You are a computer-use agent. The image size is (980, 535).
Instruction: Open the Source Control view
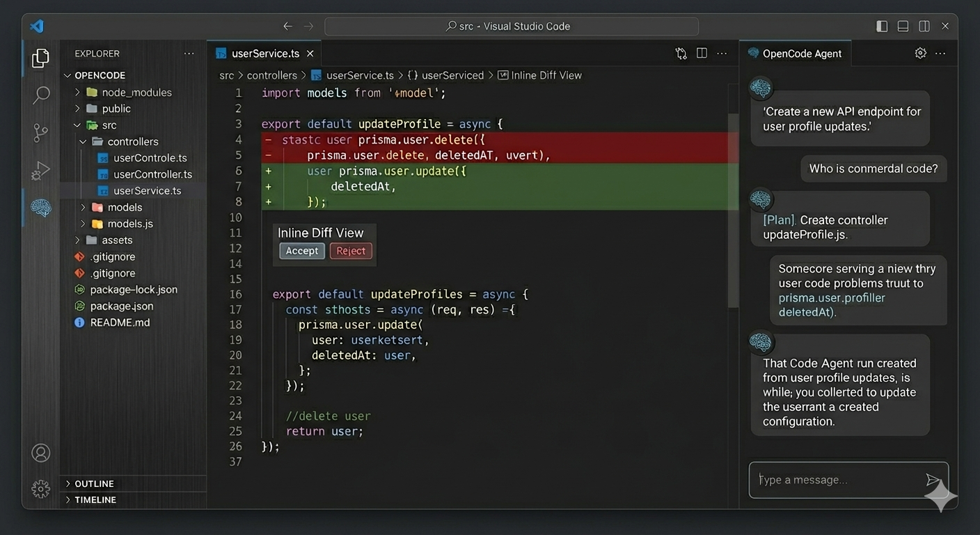(40, 132)
